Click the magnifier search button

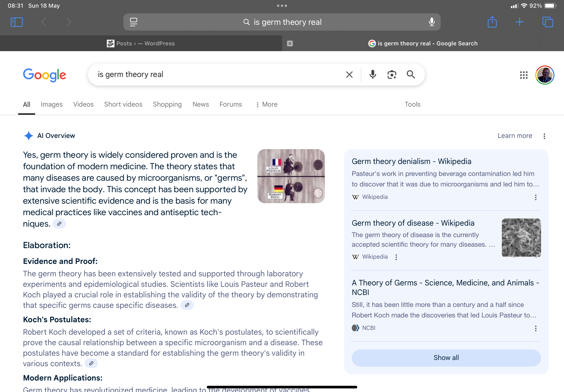[411, 74]
